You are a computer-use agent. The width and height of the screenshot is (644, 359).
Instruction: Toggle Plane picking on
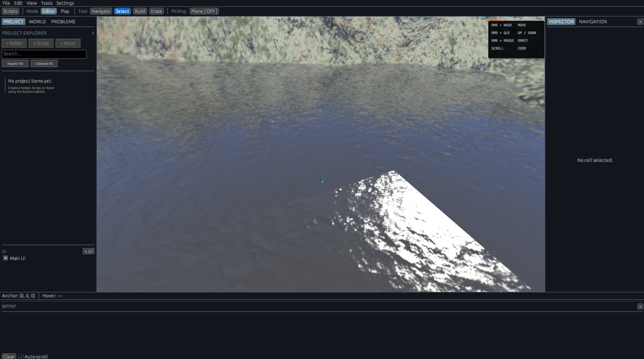coord(204,11)
